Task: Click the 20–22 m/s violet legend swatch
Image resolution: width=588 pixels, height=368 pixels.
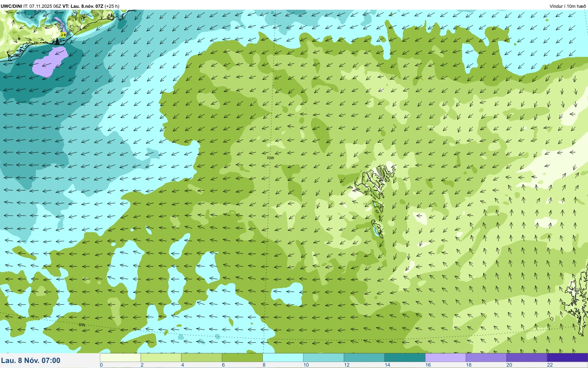Action: tap(527, 357)
